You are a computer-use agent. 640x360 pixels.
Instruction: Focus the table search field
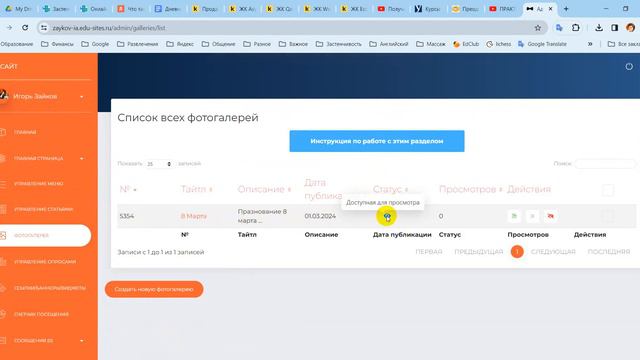605,164
